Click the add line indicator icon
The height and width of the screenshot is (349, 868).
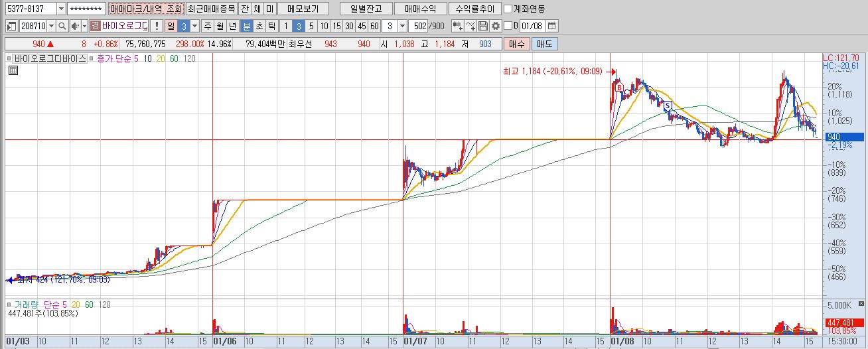point(470,26)
